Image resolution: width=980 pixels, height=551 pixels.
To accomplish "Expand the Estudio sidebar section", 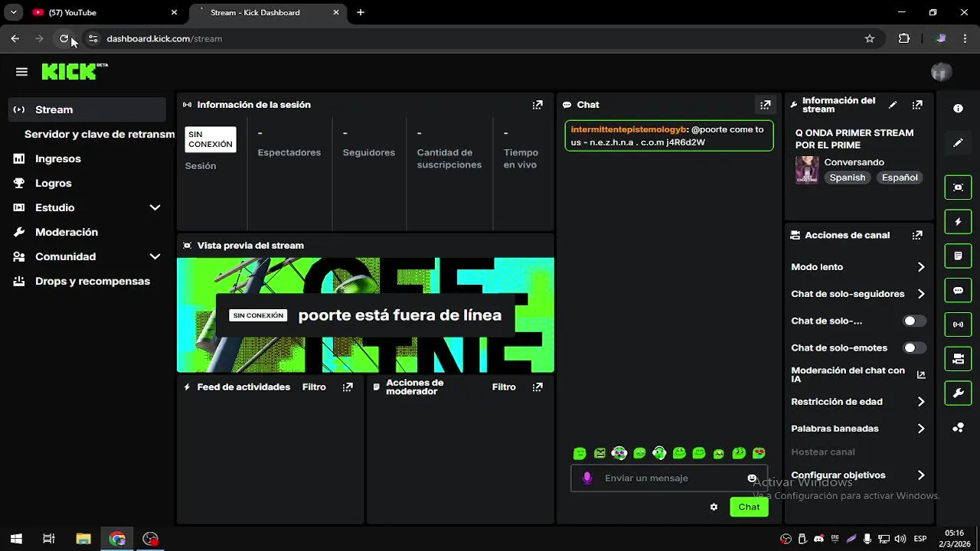I will coord(155,207).
